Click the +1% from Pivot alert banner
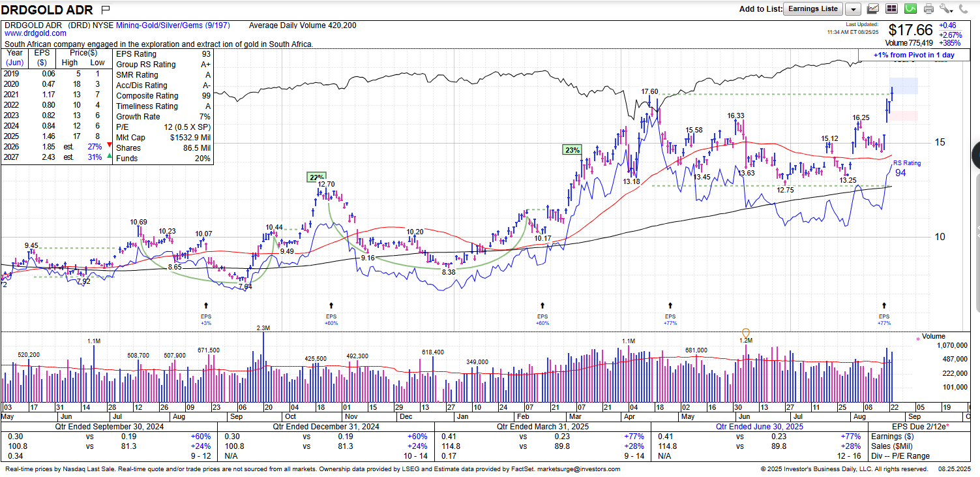 (x=913, y=55)
